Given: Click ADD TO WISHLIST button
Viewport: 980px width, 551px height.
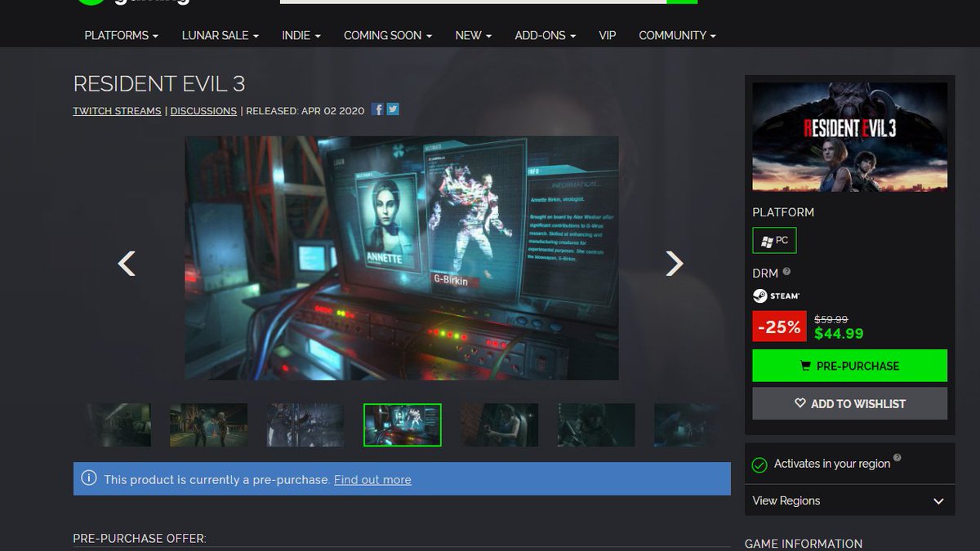Looking at the screenshot, I should 850,403.
